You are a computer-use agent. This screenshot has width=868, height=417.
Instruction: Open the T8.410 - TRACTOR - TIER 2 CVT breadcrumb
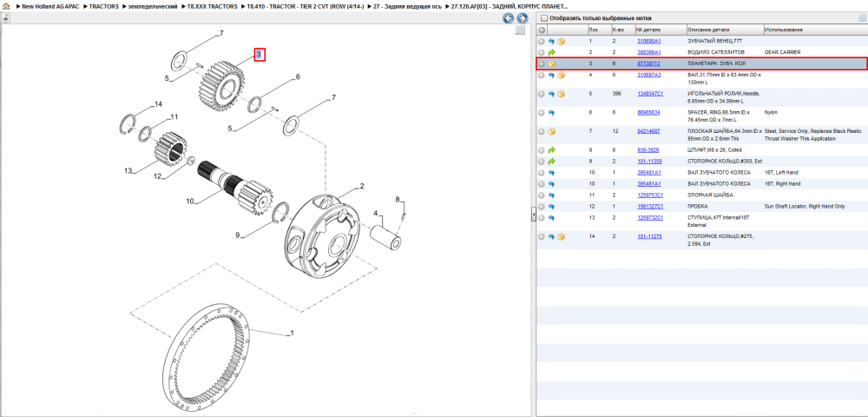tap(305, 6)
